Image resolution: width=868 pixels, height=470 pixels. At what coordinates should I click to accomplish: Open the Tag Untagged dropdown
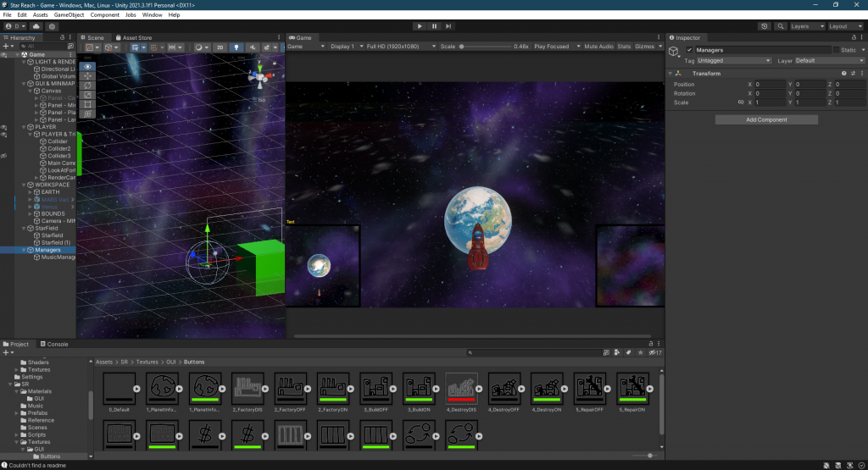point(733,60)
